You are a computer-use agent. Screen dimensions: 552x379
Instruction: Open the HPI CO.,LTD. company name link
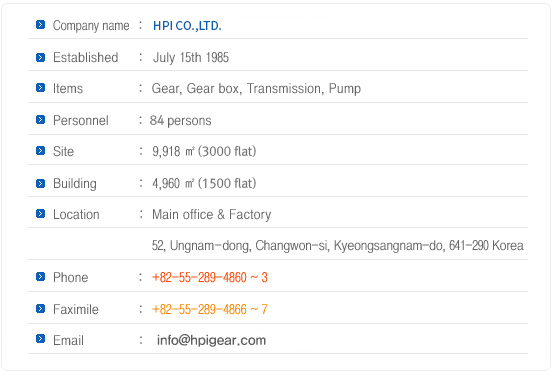pos(187,26)
